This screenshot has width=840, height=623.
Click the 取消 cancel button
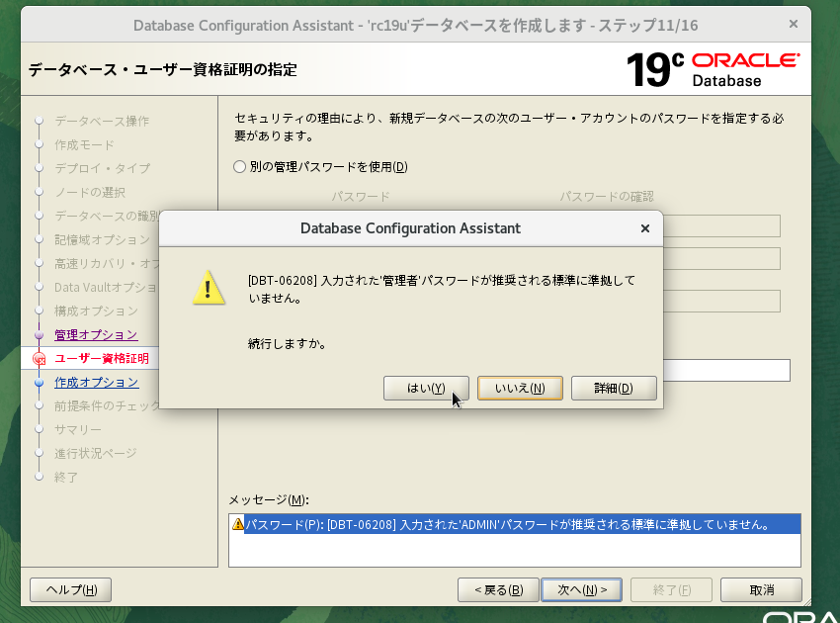[761, 589]
